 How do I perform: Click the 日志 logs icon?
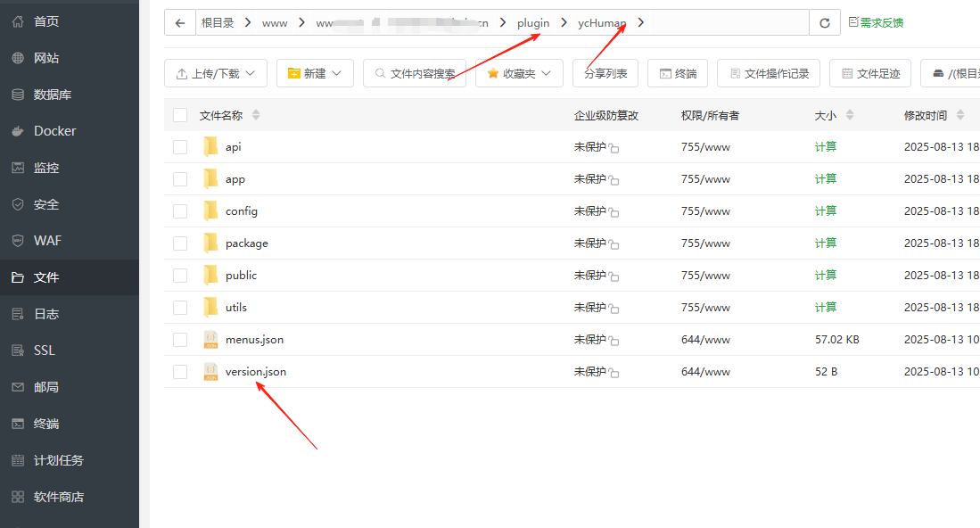18,314
